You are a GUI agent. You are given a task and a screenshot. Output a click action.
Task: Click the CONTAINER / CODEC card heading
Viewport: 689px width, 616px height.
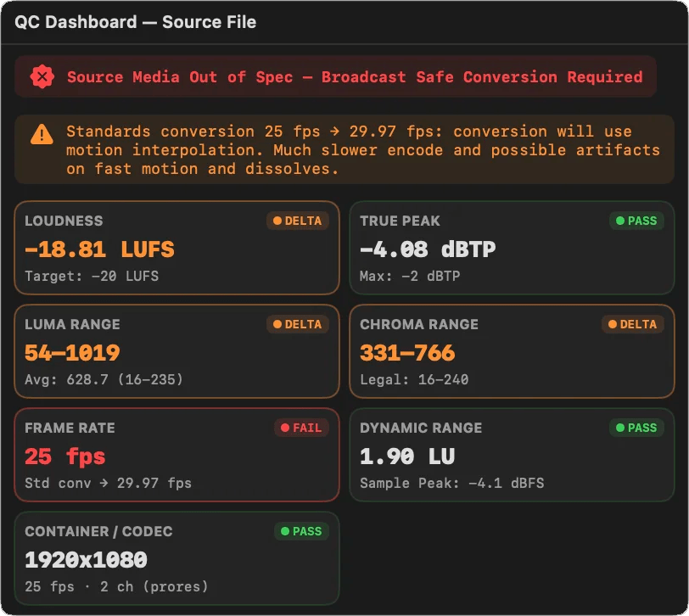coord(99,531)
